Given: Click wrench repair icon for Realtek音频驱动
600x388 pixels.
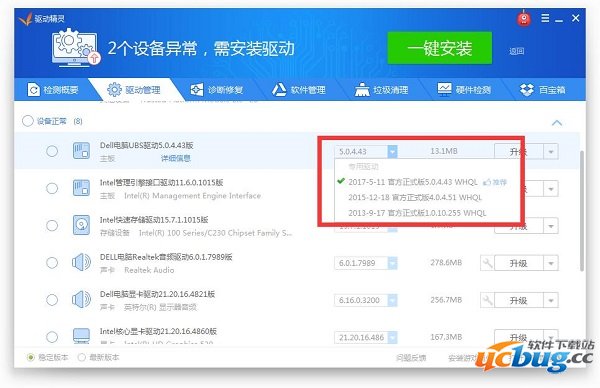Looking at the screenshot, I should (x=487, y=263).
